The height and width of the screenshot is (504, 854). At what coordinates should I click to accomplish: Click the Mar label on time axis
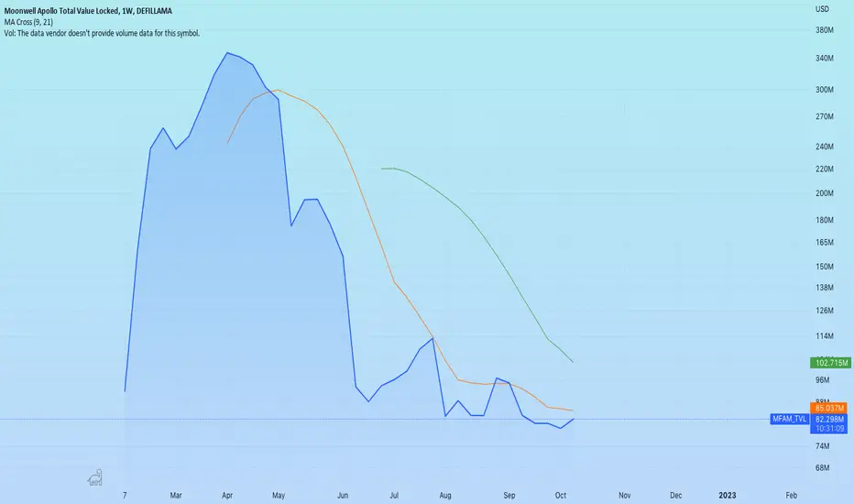(175, 495)
